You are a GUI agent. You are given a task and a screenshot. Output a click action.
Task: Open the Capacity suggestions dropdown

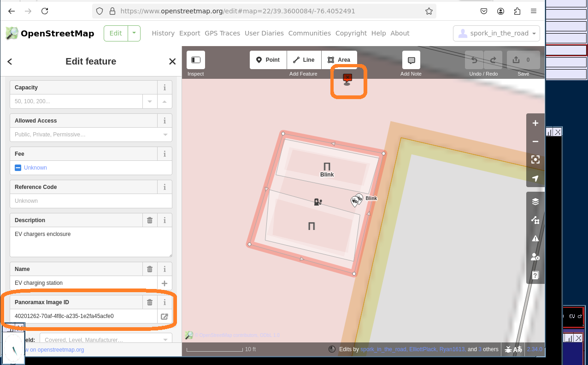[x=150, y=101]
